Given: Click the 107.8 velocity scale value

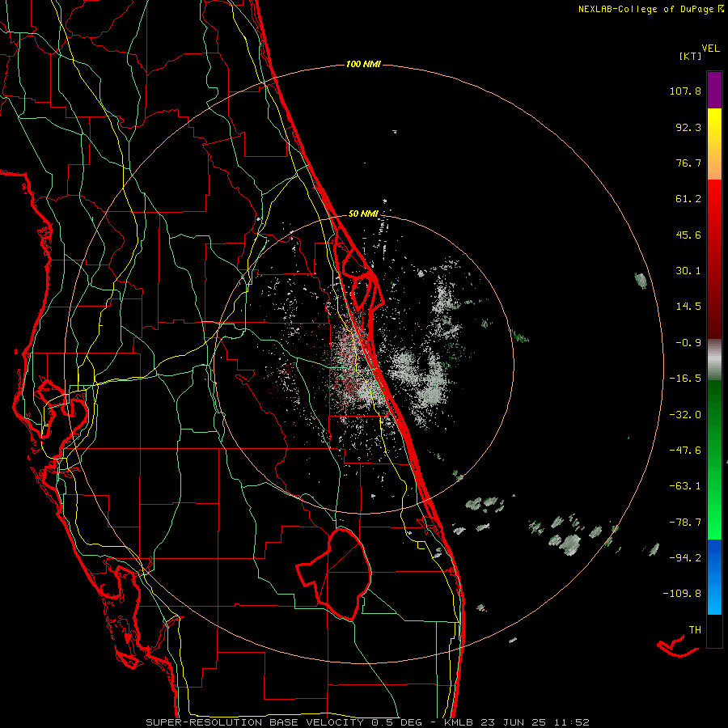Looking at the screenshot, I should click(x=685, y=91).
